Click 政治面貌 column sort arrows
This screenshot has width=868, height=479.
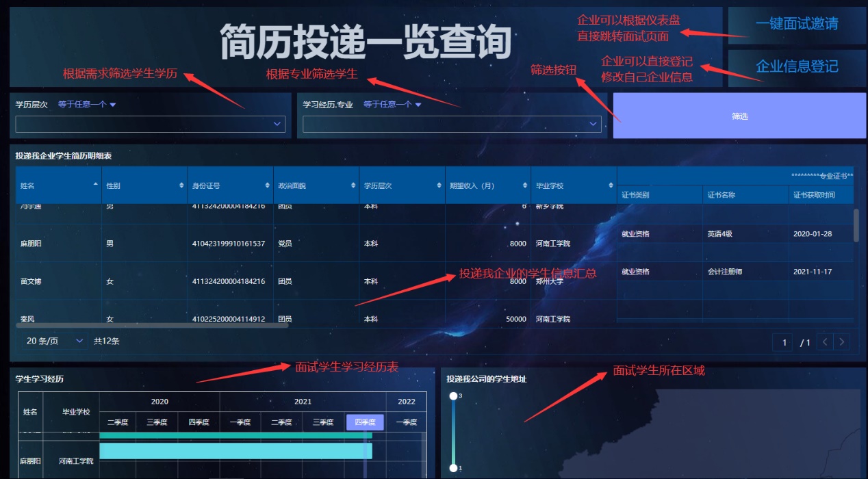coord(353,185)
